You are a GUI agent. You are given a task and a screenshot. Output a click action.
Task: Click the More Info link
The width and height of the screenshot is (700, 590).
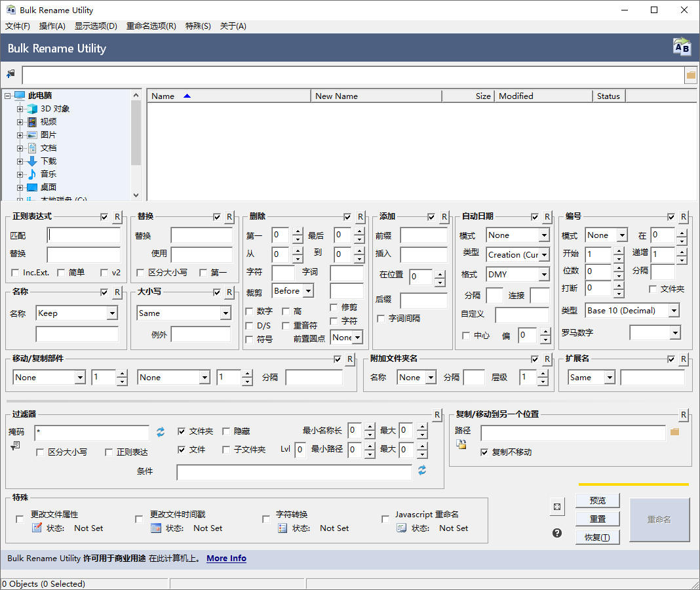(226, 558)
